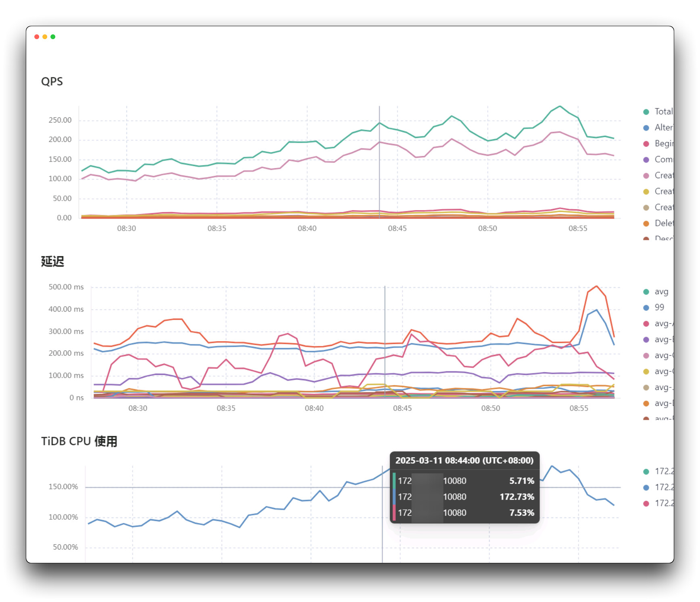Toggle the pink 172.2 instance in CPU legend

coord(658,503)
